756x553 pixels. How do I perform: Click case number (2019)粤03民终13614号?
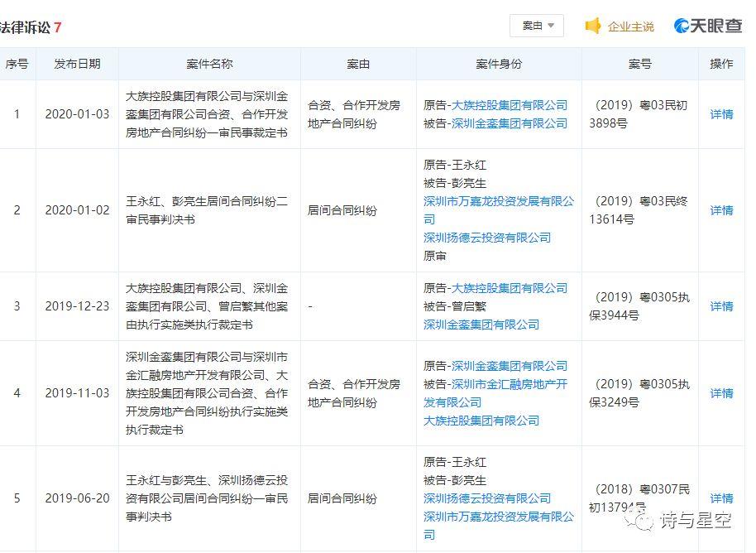click(639, 210)
